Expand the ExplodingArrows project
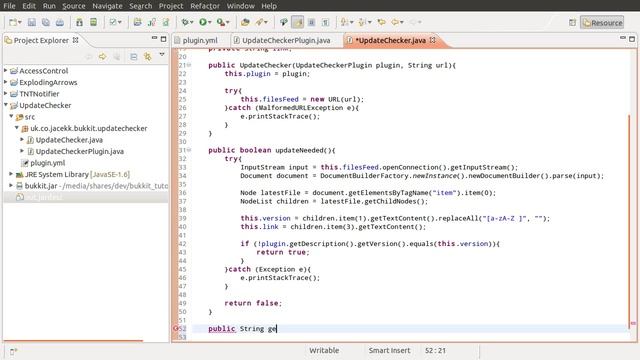Viewport: 640px width, 360px height. click(6, 82)
